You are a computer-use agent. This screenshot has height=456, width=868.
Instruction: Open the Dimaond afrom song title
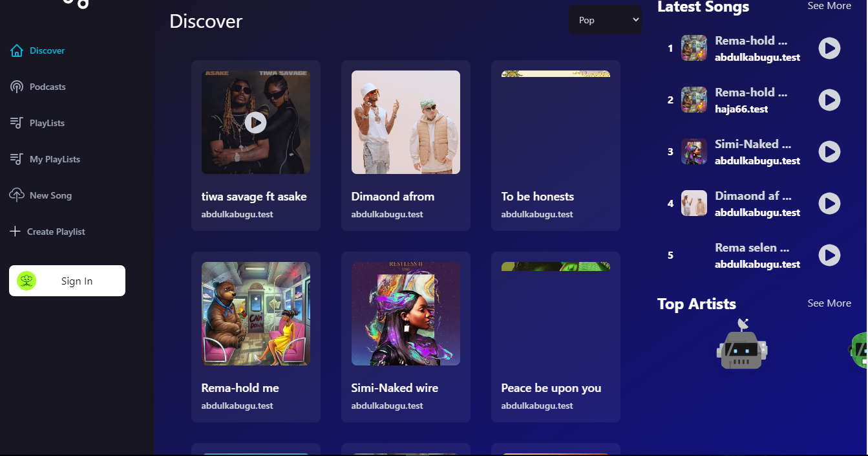point(393,197)
